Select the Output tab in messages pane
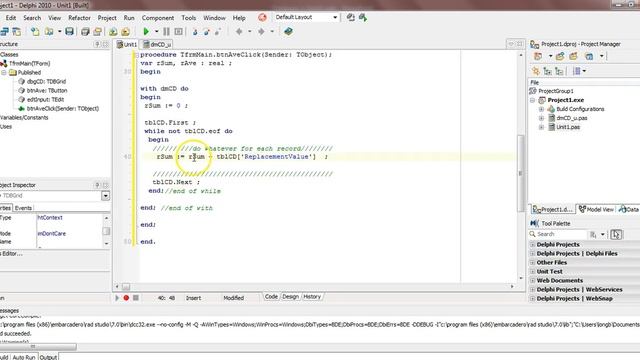 tap(48, 357)
